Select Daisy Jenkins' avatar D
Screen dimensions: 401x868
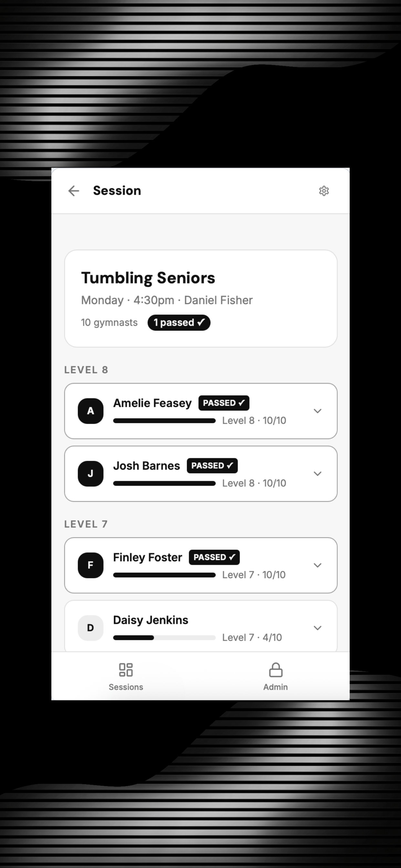(91, 628)
